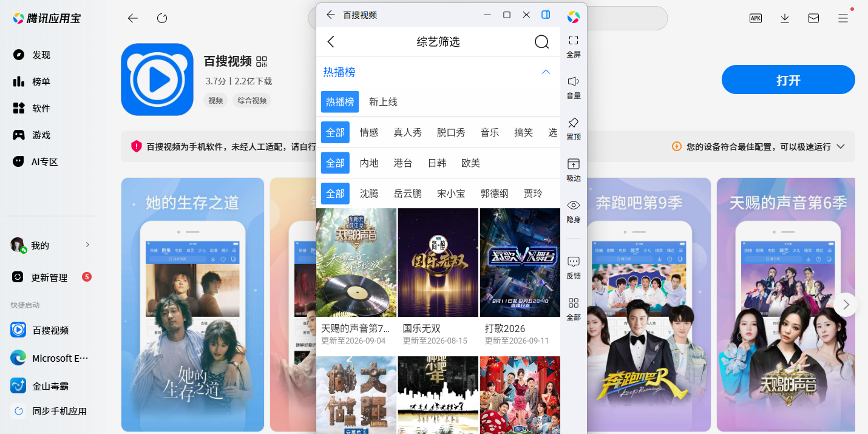
Task: Open 音量 volume control
Action: tap(574, 87)
